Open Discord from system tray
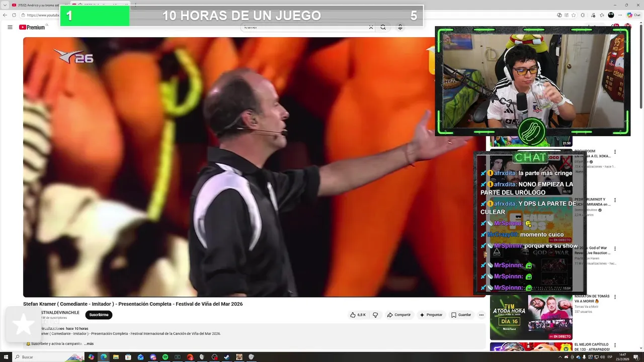Viewport: 644px width, 362px height. click(567, 357)
